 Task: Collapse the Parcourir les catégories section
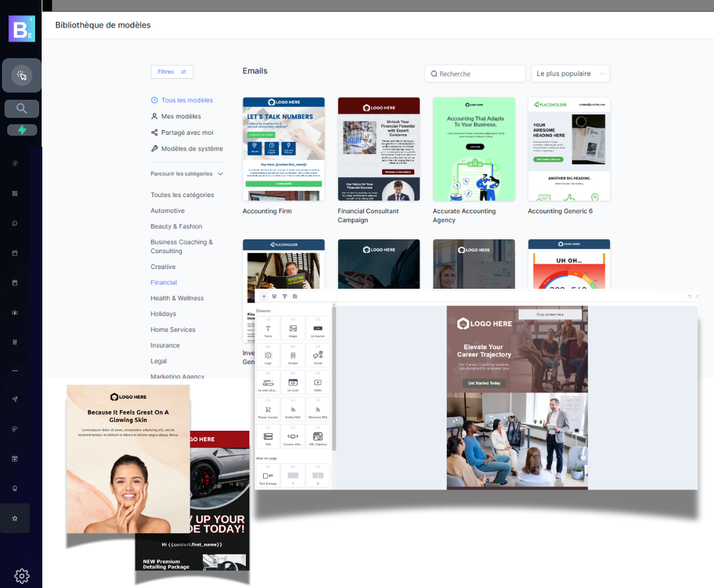click(187, 174)
